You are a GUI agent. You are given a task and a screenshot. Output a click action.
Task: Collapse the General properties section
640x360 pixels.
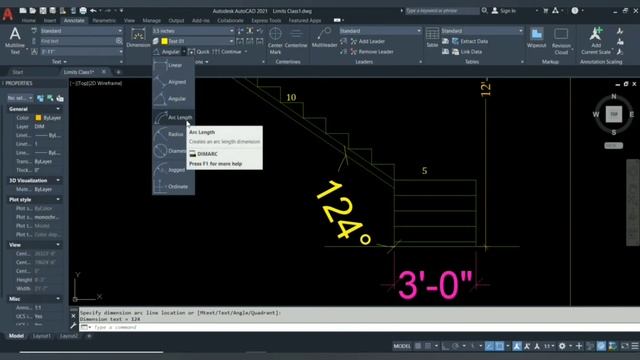coord(58,109)
